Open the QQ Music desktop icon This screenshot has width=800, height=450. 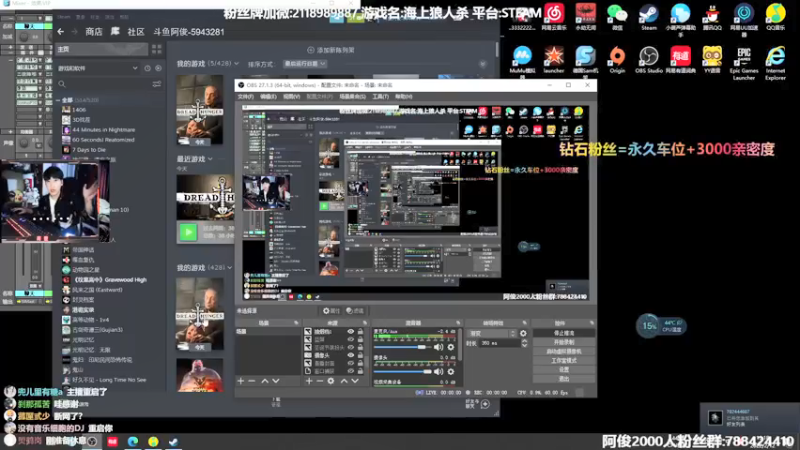(x=776, y=16)
